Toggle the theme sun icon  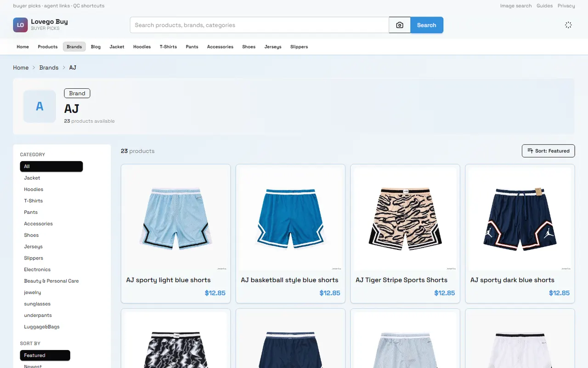click(568, 25)
